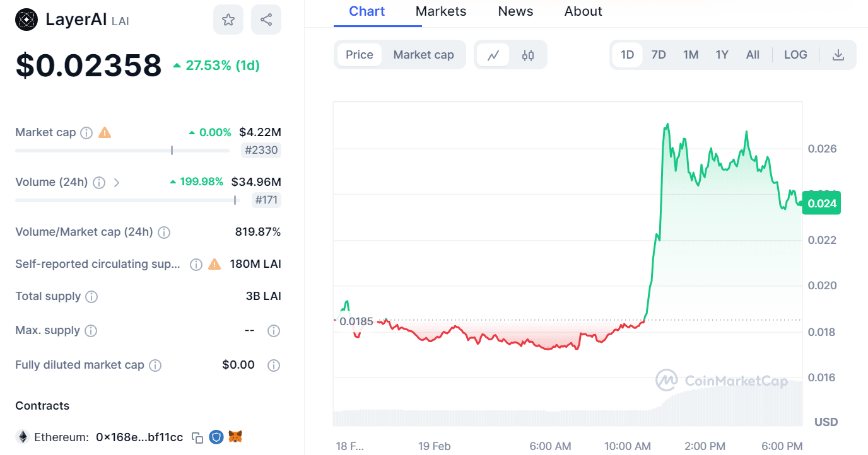The width and height of the screenshot is (868, 455).
Task: Expand the Volume (24h) chevron arrow
Action: pyautogui.click(x=117, y=182)
